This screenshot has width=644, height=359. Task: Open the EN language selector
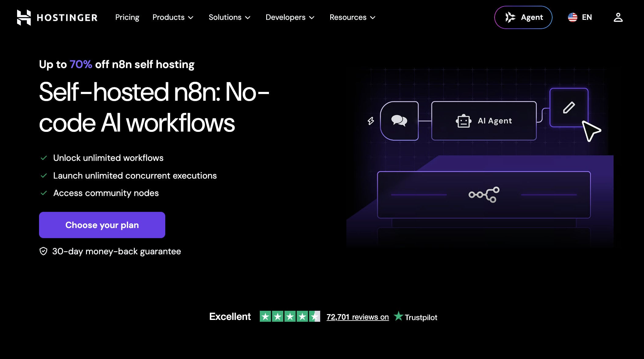coord(580,17)
